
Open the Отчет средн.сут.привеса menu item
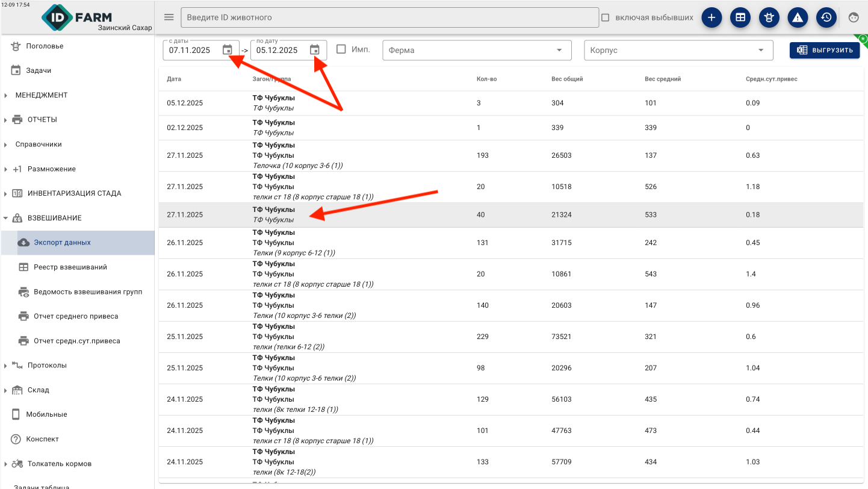77,341
